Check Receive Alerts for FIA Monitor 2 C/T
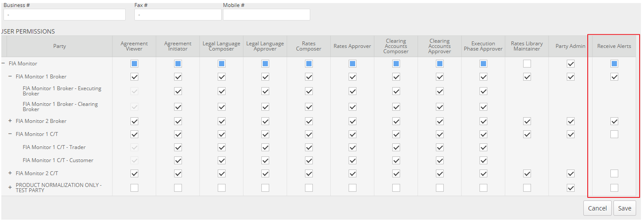This screenshot has width=644, height=224. point(614,173)
